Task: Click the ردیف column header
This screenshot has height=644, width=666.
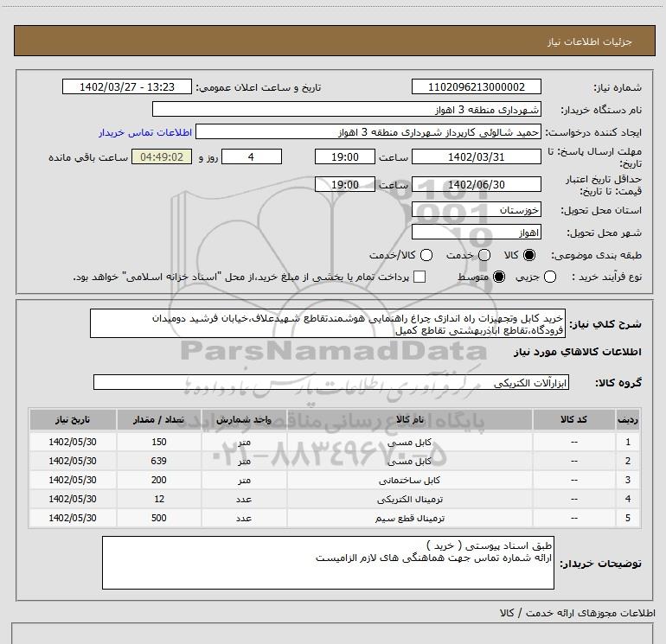Action: (x=628, y=419)
